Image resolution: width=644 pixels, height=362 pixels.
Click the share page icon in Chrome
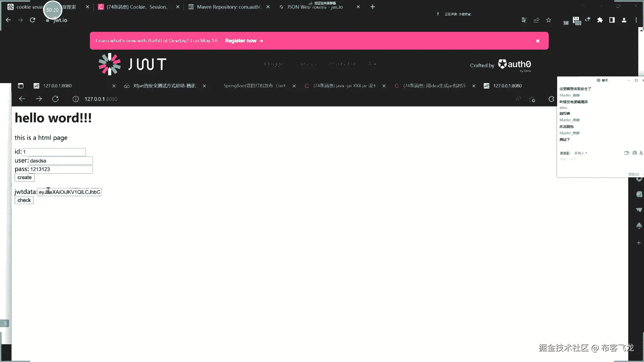click(536, 20)
